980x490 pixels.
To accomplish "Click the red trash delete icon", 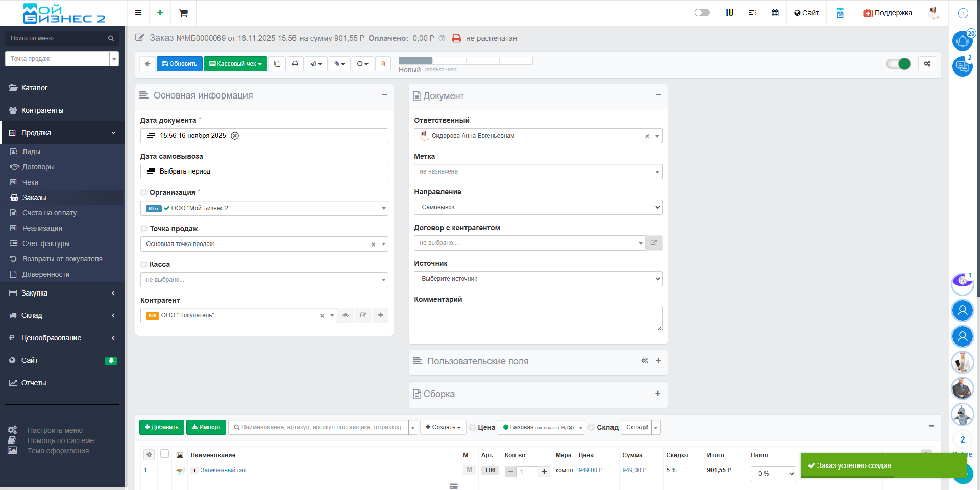I will 383,64.
